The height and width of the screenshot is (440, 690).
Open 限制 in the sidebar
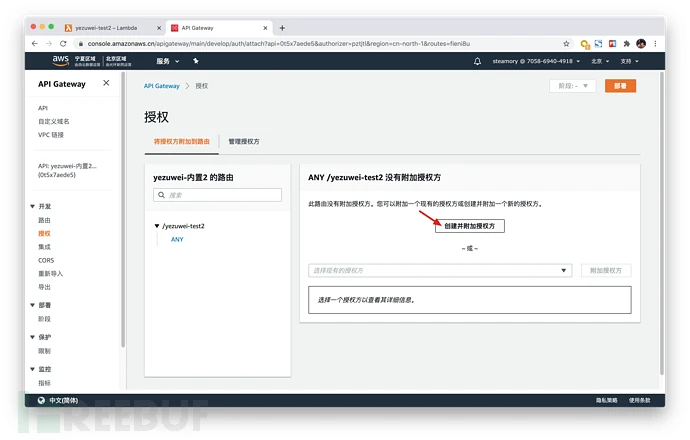(x=44, y=351)
